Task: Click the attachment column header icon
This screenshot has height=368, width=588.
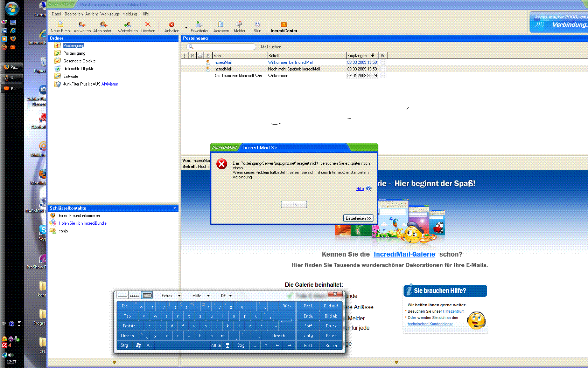Action: point(192,55)
